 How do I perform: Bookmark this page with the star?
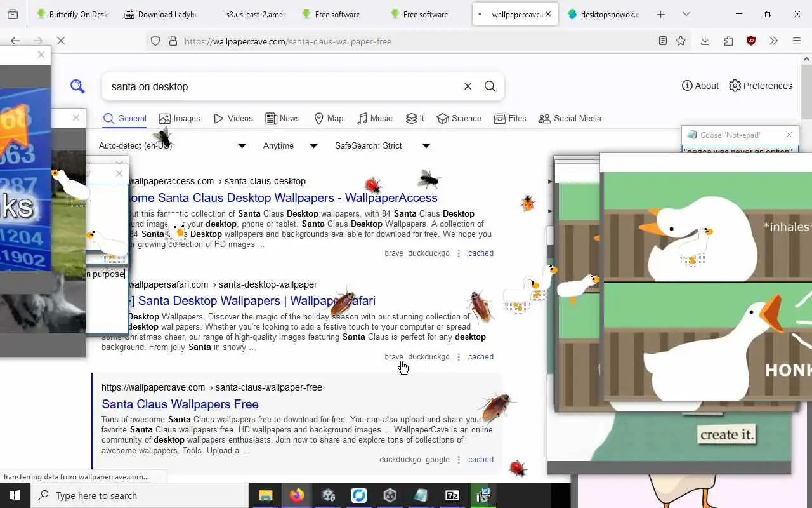tap(681, 41)
